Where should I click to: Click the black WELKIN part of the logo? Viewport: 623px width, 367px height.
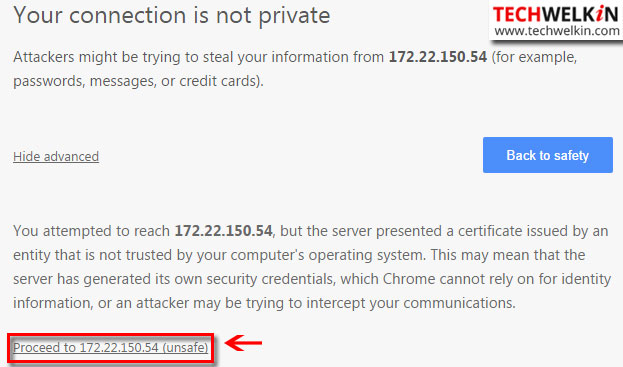580,15
